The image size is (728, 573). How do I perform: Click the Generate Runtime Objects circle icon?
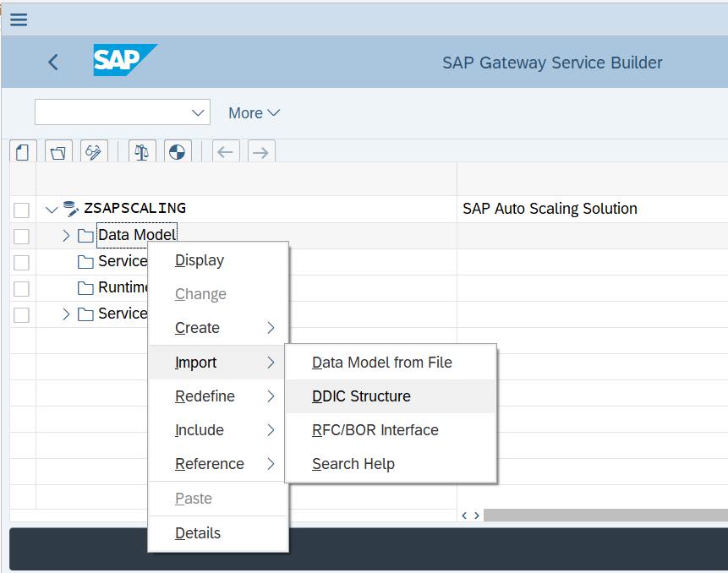[x=178, y=152]
